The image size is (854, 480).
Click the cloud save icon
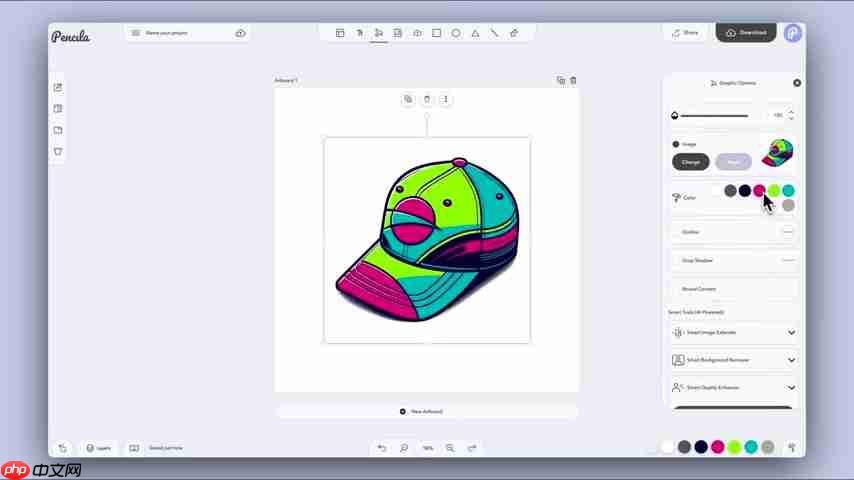(240, 33)
